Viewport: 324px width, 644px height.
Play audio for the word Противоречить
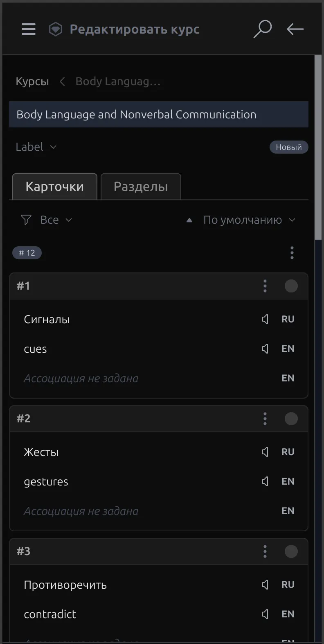[265, 585]
